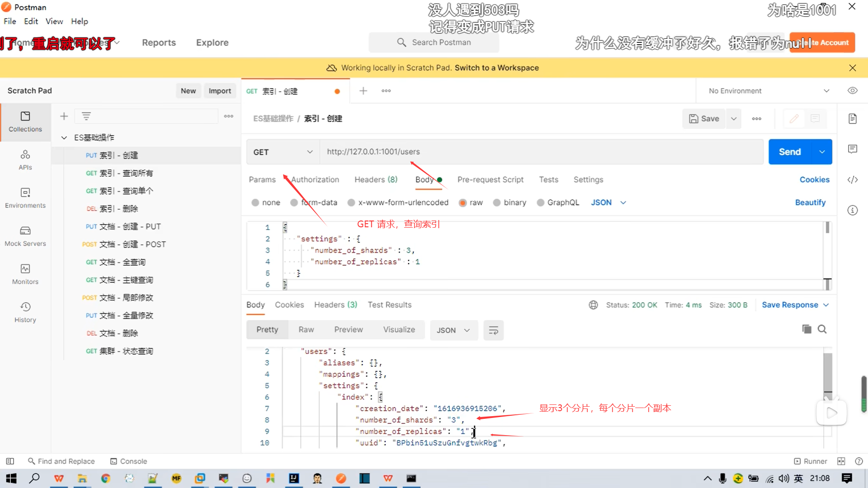
Task: Open the Collections sidebar panel
Action: 25,122
